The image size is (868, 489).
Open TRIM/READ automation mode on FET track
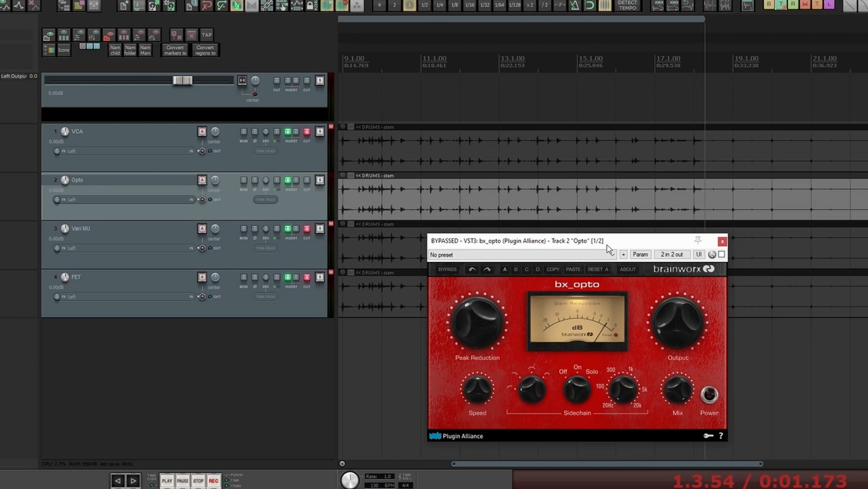pos(265,297)
